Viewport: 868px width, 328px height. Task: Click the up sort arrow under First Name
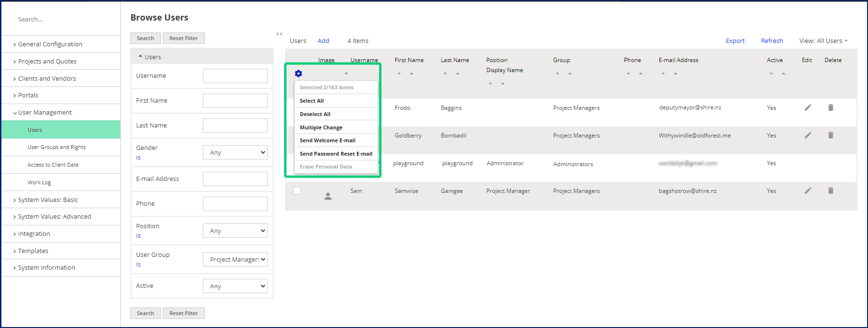[412, 74]
